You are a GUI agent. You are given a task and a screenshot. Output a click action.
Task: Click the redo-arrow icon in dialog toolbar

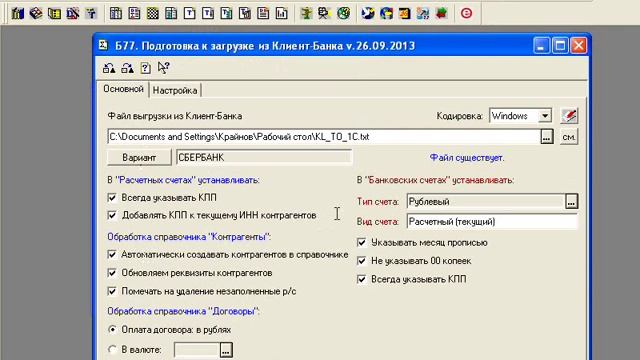pos(127,68)
